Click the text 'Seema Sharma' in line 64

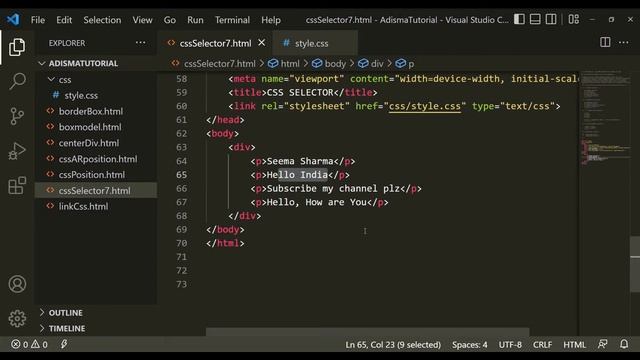click(x=300, y=161)
